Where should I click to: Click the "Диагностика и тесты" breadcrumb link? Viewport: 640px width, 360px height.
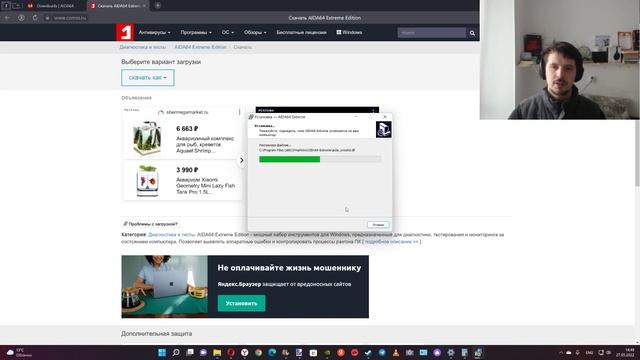143,47
